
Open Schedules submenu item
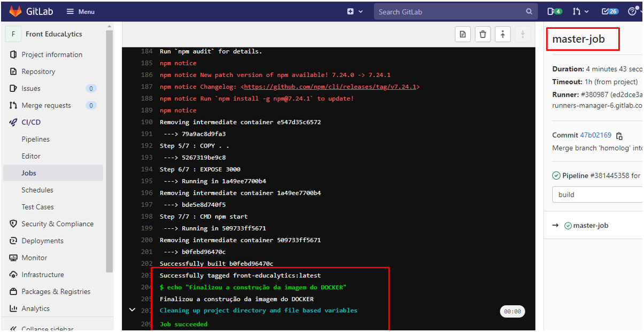pyautogui.click(x=37, y=190)
